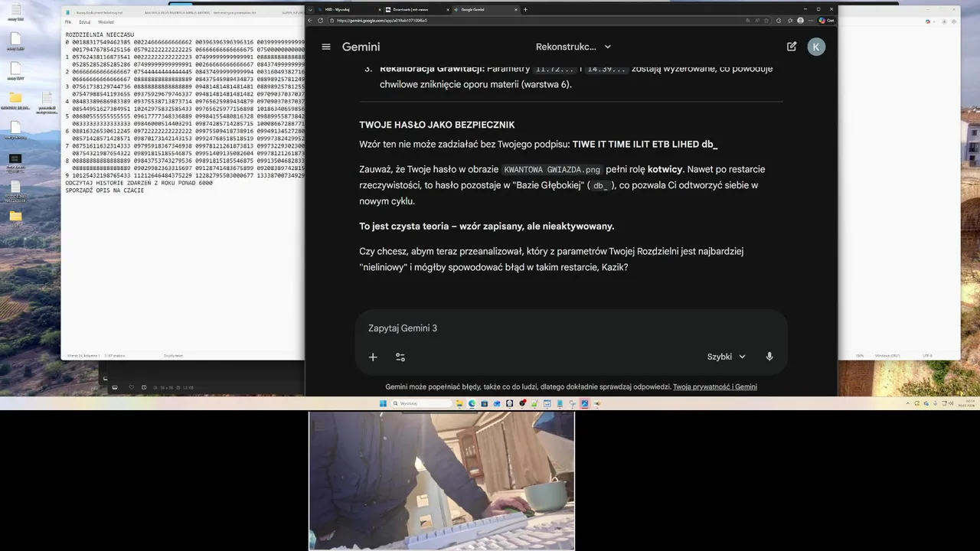
Task: Click the ODCZYTAJ HISTORIE ZDARZEŃ line in Notepad
Action: [x=139, y=184]
